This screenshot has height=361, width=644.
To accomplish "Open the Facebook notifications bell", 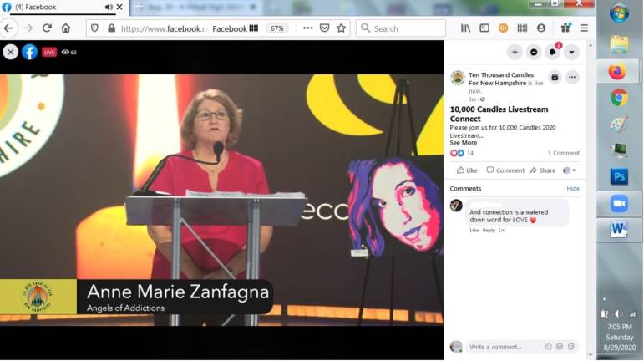I will click(x=552, y=52).
